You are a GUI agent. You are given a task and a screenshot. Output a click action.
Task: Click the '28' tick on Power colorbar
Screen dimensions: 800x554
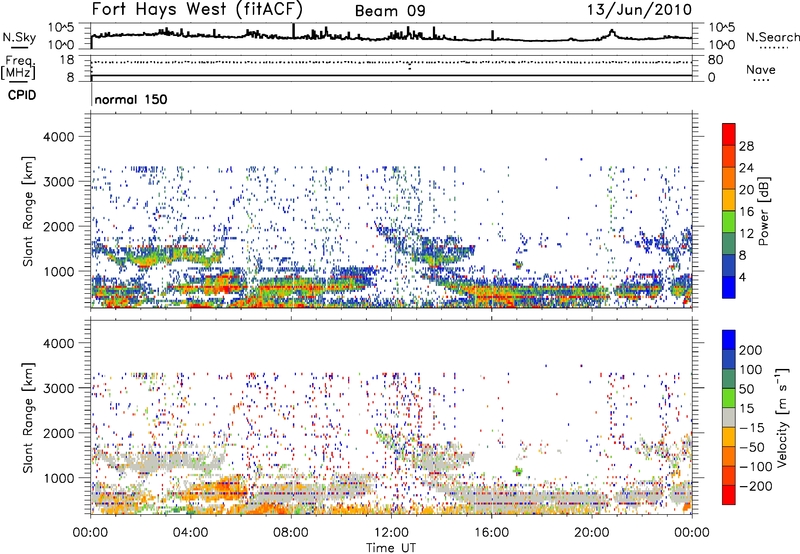point(746,146)
